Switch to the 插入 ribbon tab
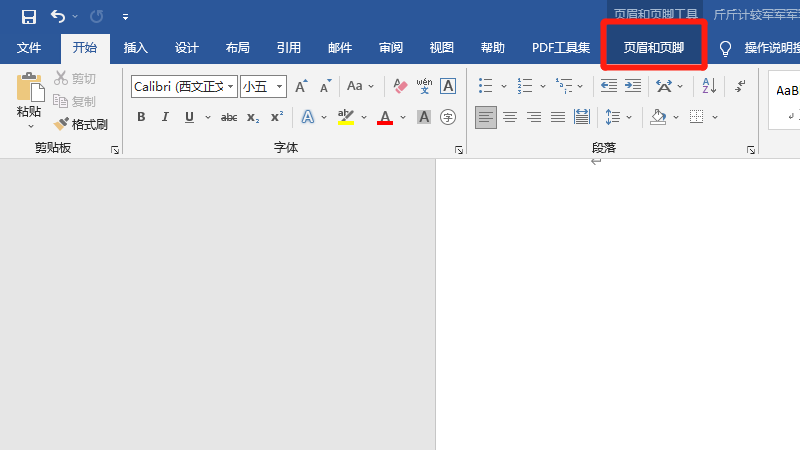800x450 pixels. (x=135, y=48)
